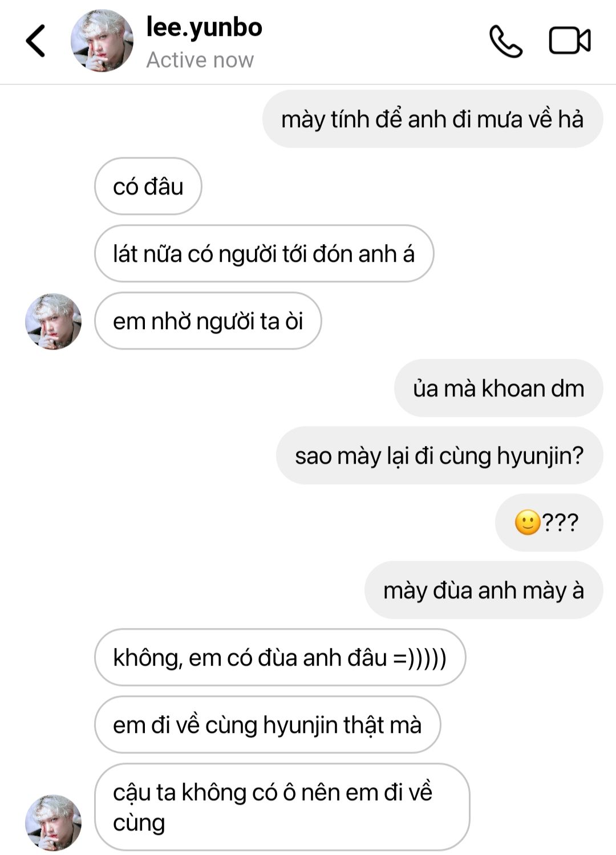This screenshot has height=855, width=616.
Task: Select message "mày tính để anh đi mưa về hả"
Action: tap(432, 119)
